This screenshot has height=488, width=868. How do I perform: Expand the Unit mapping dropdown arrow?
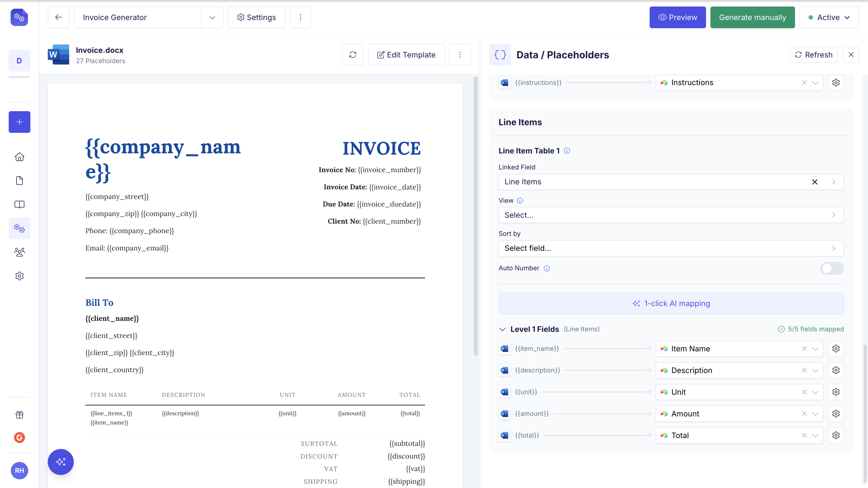pos(815,392)
